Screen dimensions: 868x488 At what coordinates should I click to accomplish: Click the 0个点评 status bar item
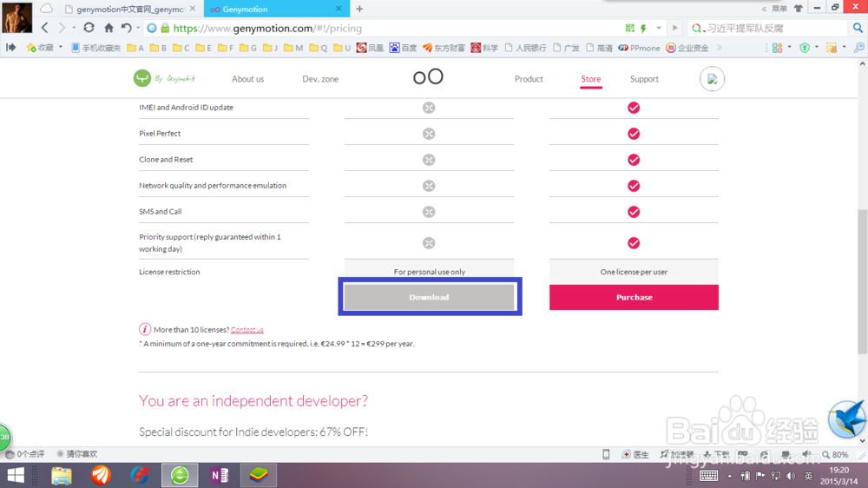pos(25,454)
